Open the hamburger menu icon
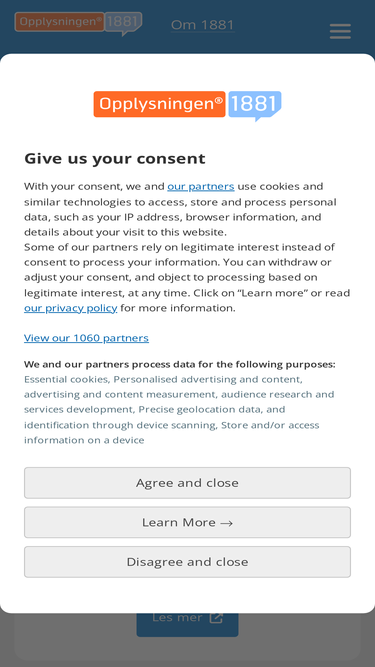Image resolution: width=375 pixels, height=667 pixels. pyautogui.click(x=340, y=31)
